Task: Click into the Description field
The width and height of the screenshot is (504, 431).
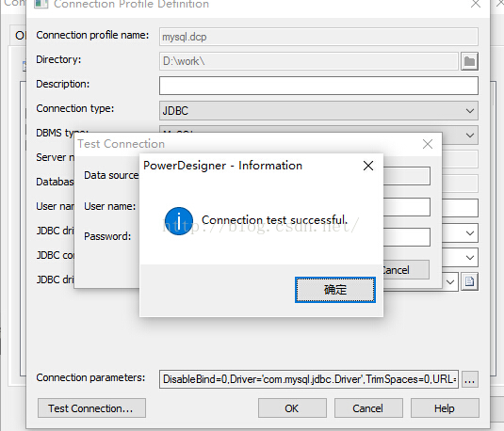Action: click(318, 86)
